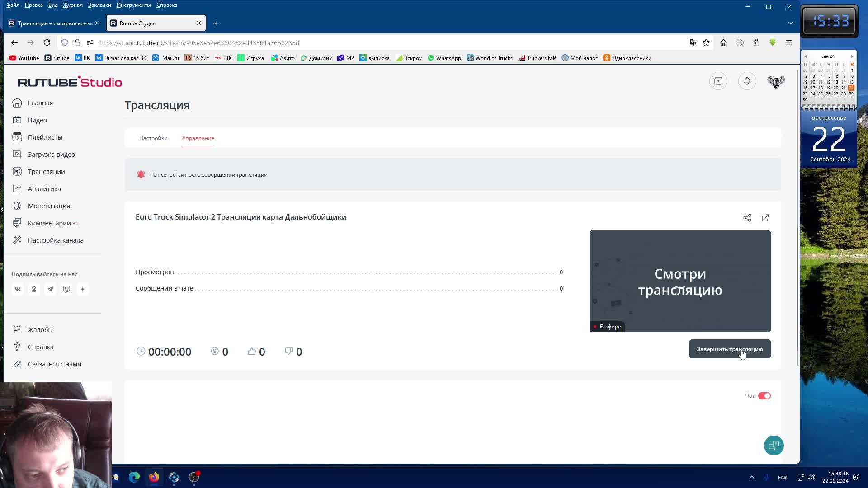Click the Аналитика sidebar icon
868x488 pixels.
[17, 188]
